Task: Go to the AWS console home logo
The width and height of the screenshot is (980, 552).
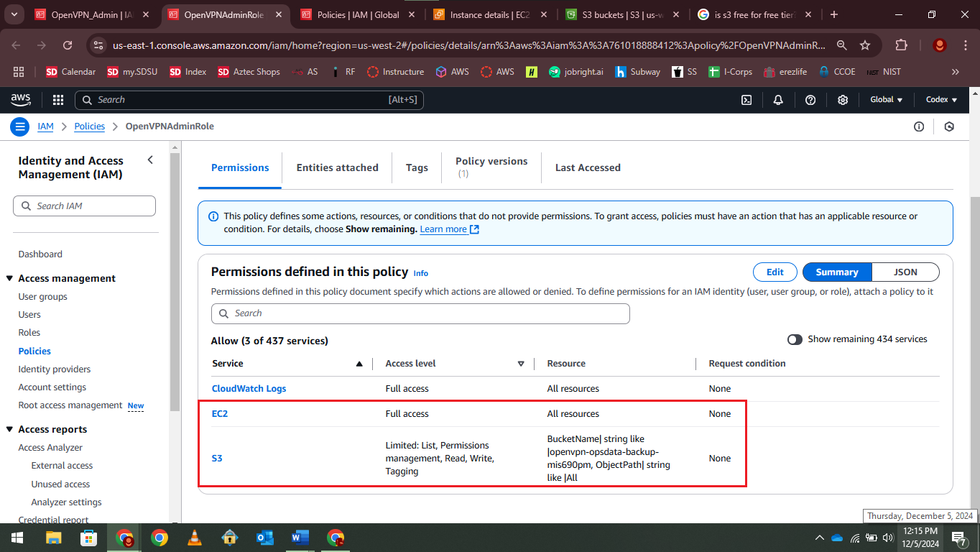Action: (x=21, y=100)
